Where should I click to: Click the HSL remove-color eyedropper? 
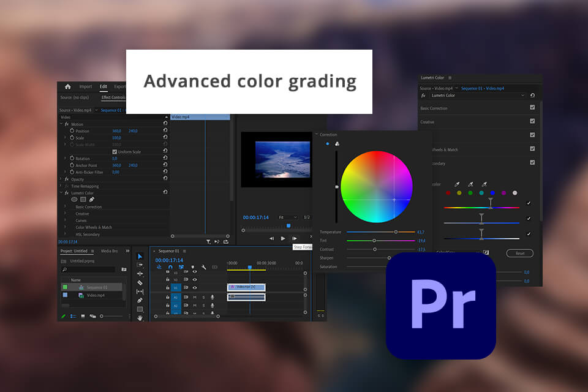[x=484, y=184]
